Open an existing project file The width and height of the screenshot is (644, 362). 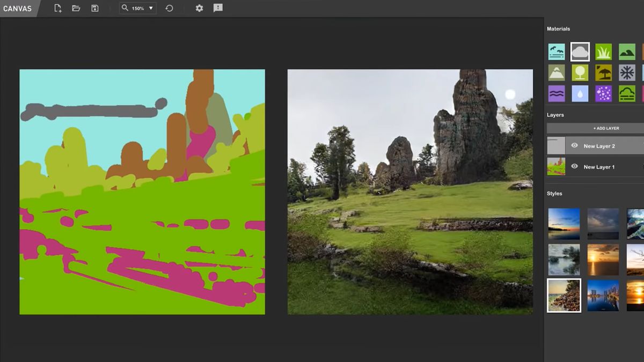point(76,8)
